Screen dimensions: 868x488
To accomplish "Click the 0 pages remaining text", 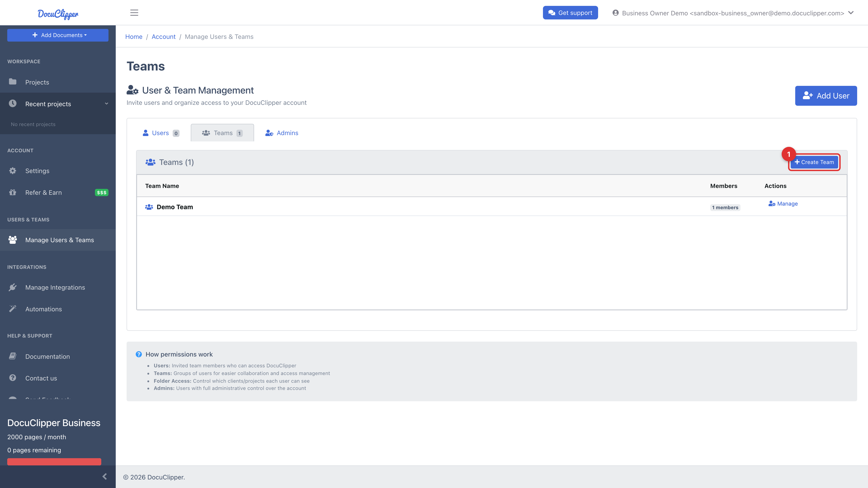I will (x=34, y=450).
